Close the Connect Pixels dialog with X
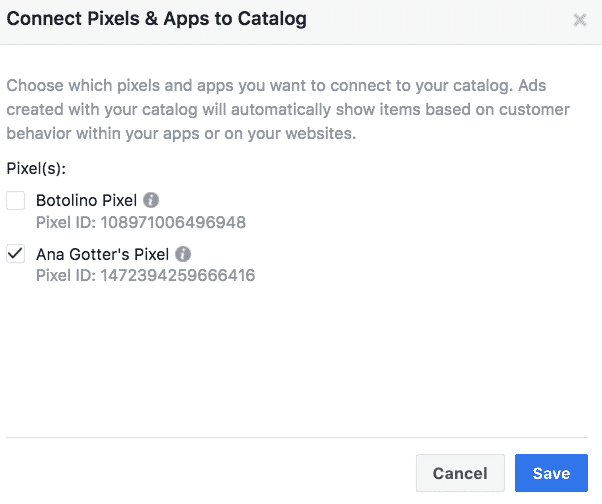The height and width of the screenshot is (504, 602). click(x=580, y=20)
